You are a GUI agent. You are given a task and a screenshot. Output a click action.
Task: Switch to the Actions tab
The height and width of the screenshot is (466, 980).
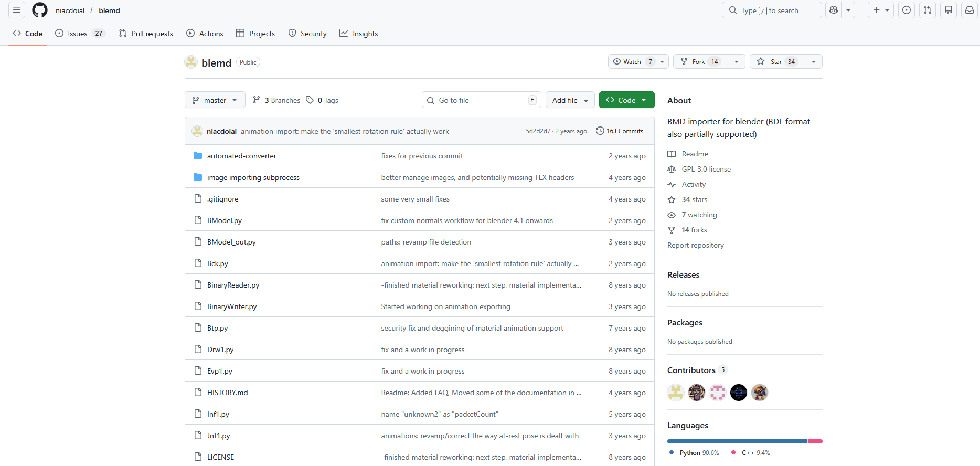(x=205, y=34)
